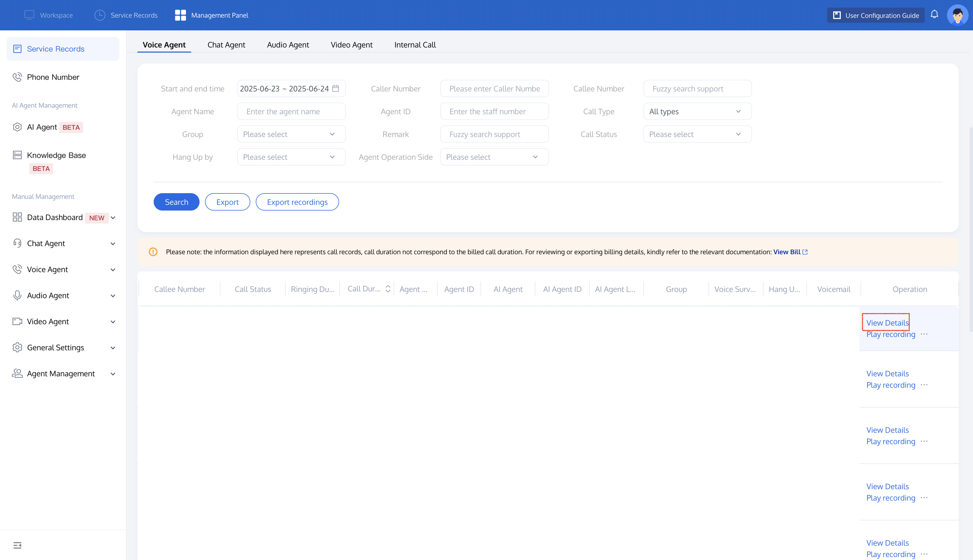Click the Phone Number sidebar icon

(x=17, y=77)
